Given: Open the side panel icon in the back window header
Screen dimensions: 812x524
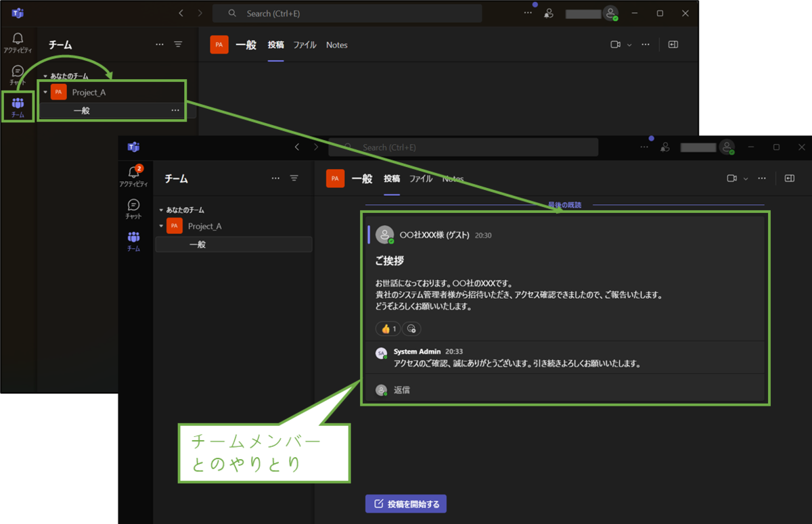Looking at the screenshot, I should tap(673, 45).
